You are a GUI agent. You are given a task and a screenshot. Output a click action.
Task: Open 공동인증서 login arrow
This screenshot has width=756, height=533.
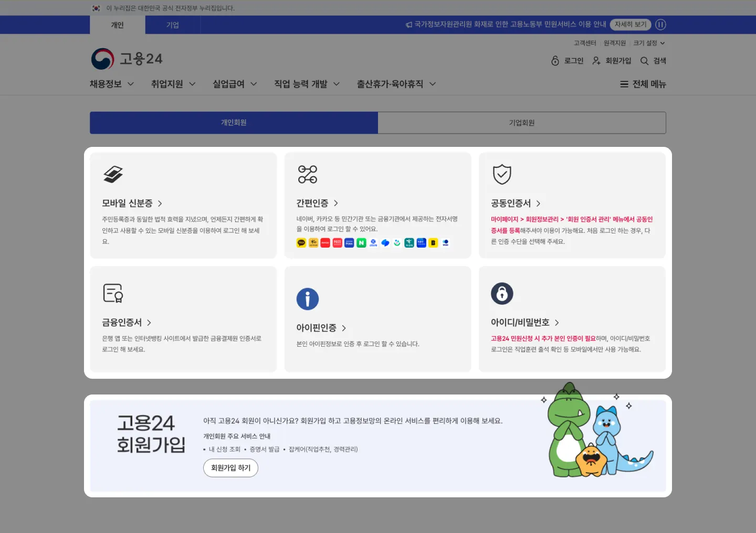[x=538, y=204]
